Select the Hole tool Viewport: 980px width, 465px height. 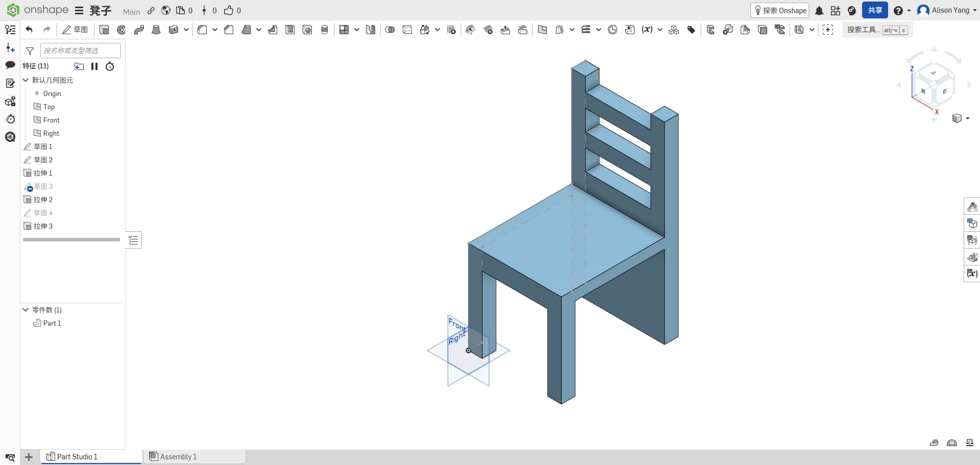307,30
